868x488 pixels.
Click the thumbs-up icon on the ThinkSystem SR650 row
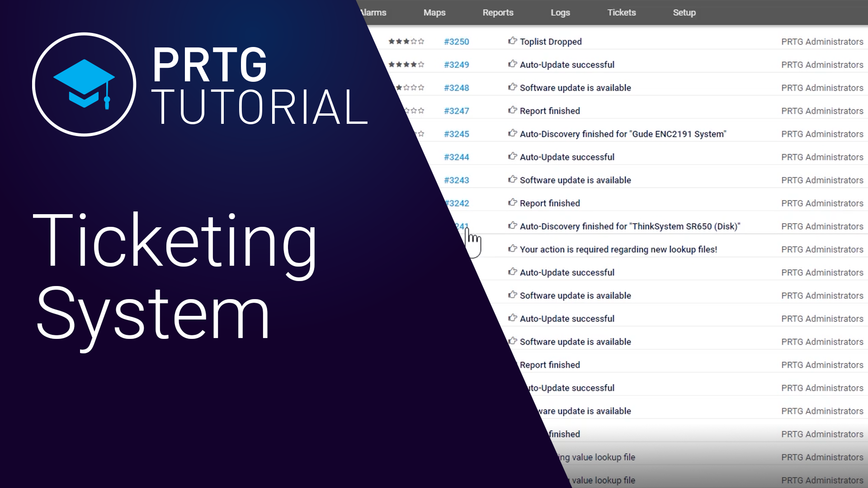[513, 226]
